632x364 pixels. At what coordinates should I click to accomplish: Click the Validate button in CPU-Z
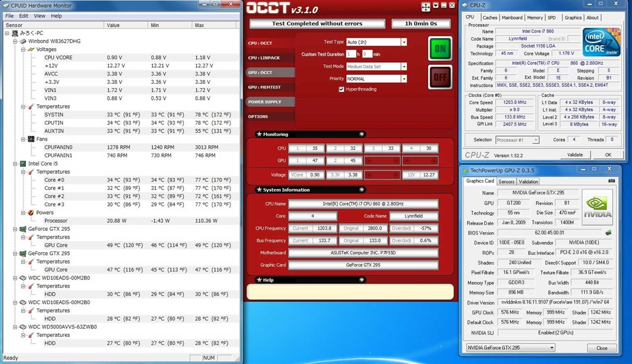click(575, 154)
